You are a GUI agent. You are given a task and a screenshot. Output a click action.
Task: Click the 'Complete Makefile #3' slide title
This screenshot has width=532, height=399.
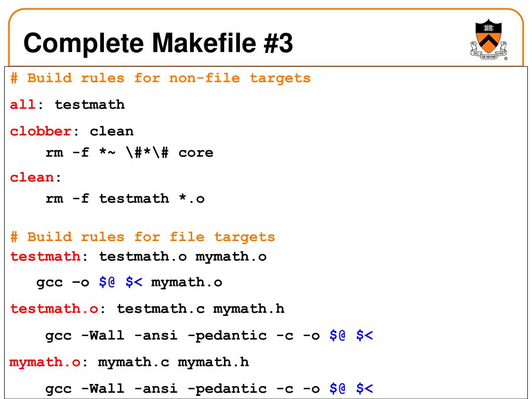[158, 43]
